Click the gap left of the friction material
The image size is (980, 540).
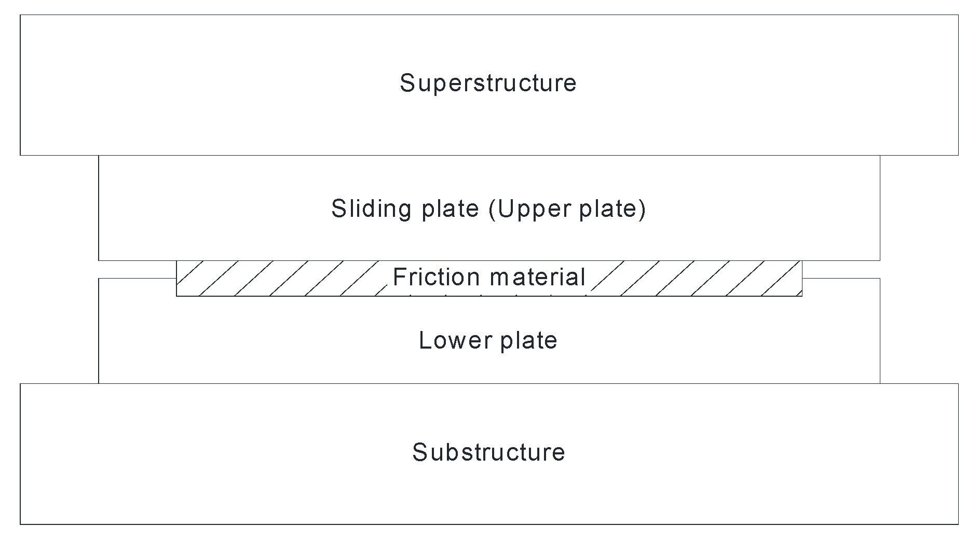[138, 269]
